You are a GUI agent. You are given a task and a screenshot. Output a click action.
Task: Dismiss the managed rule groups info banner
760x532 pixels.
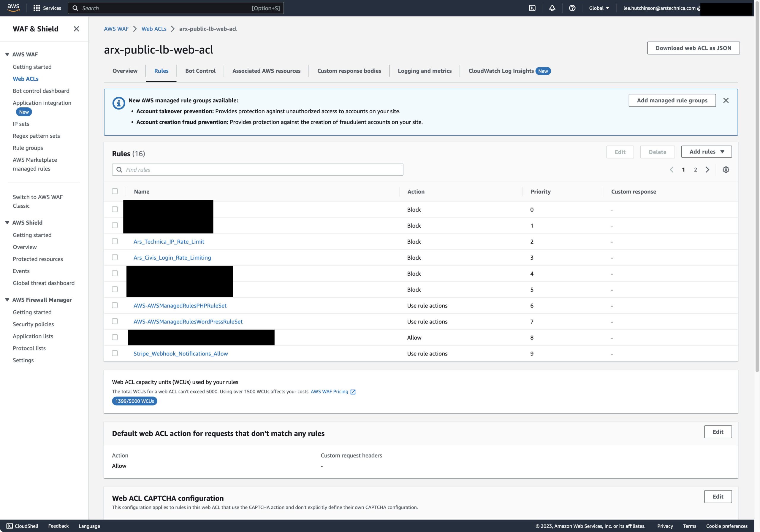click(726, 101)
